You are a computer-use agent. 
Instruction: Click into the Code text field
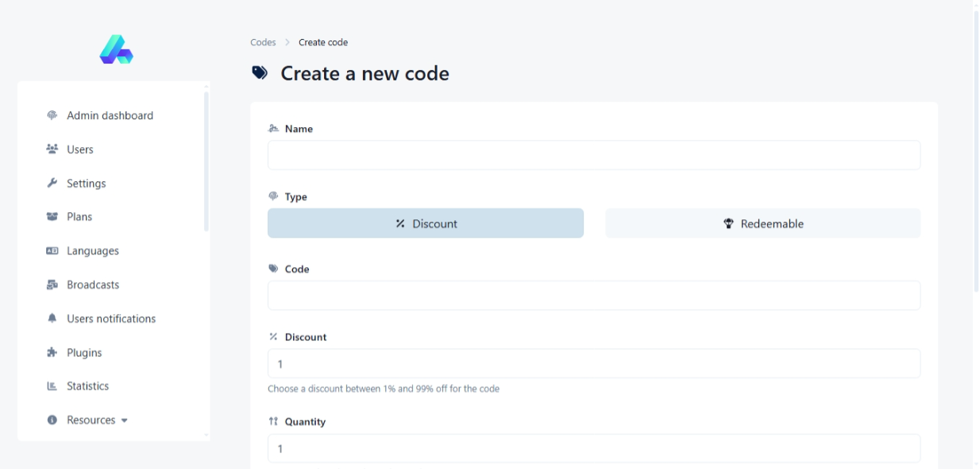pyautogui.click(x=593, y=295)
